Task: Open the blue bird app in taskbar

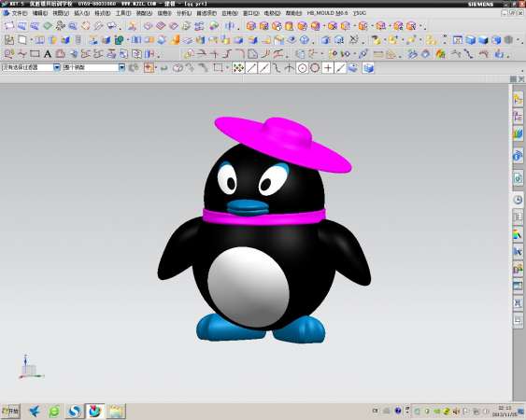Action: tap(35, 412)
